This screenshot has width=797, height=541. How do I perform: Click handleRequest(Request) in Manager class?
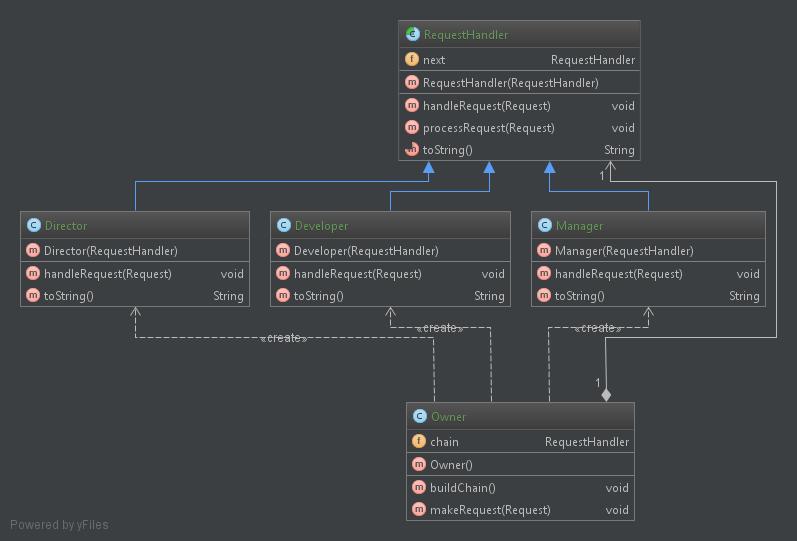618,274
